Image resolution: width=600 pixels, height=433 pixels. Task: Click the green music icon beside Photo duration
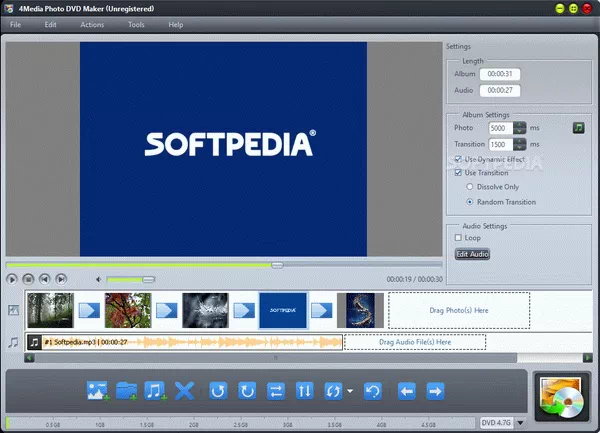(x=578, y=128)
